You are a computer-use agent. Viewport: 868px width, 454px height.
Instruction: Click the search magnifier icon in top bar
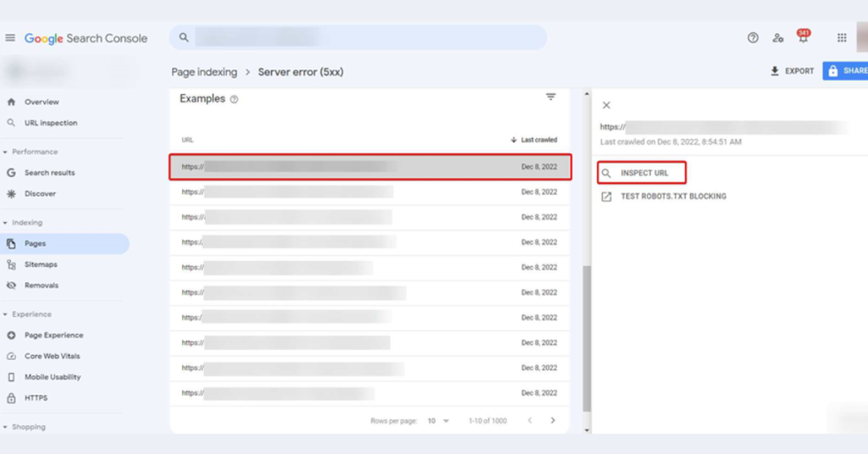pyautogui.click(x=184, y=37)
